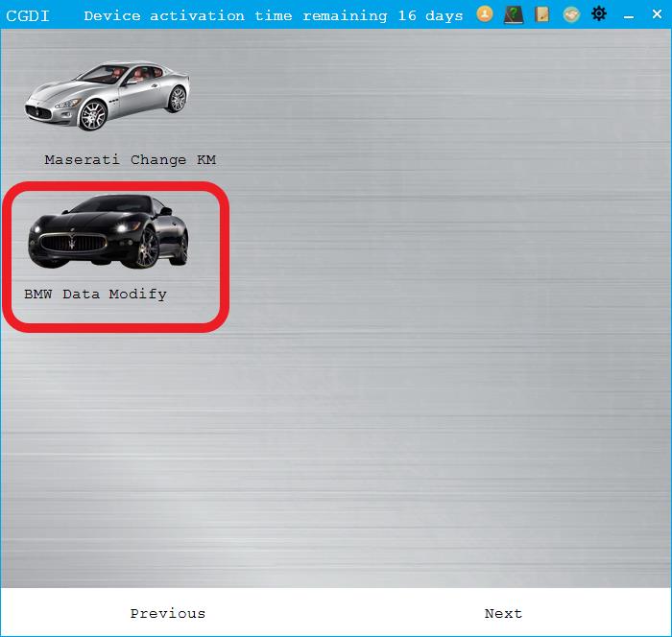Select the black car image

(108, 231)
